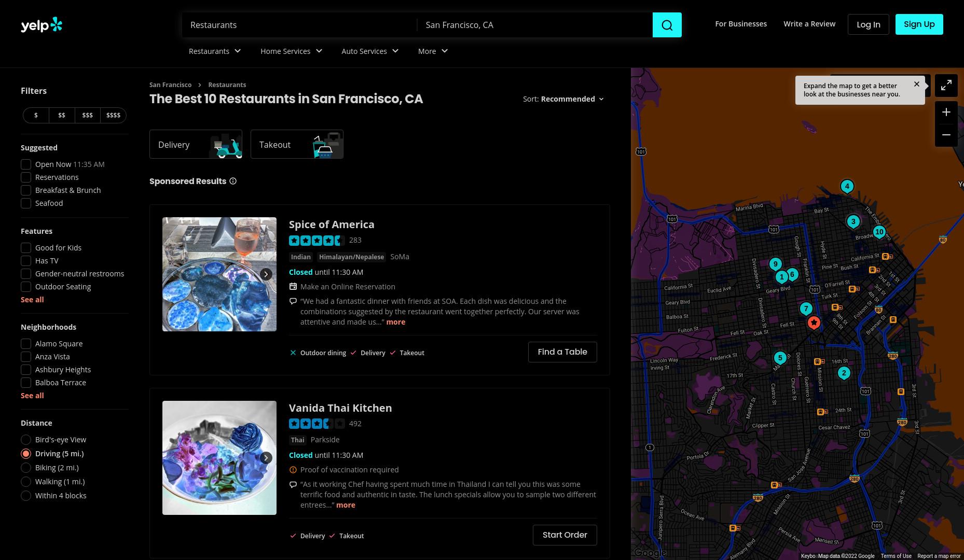Image resolution: width=964 pixels, height=560 pixels.
Task: Check Has TV feature
Action: point(26,261)
